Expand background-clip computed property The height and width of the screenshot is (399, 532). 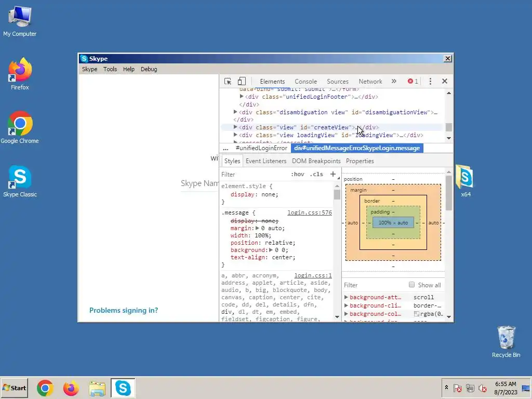tap(346, 305)
